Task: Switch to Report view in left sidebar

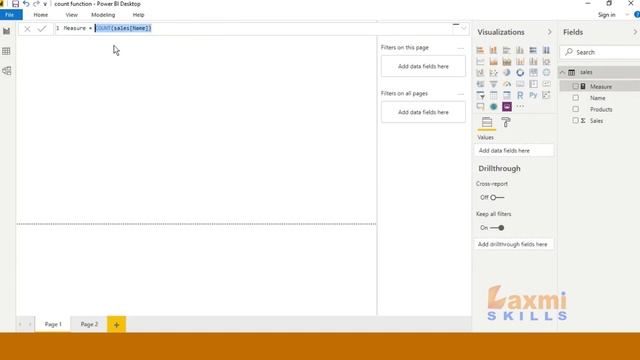Action: (x=7, y=31)
